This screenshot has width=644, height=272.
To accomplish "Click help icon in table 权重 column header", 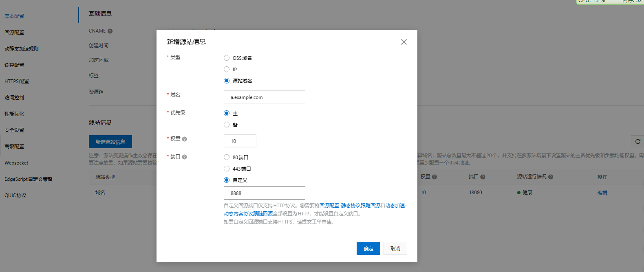I will 434,177.
